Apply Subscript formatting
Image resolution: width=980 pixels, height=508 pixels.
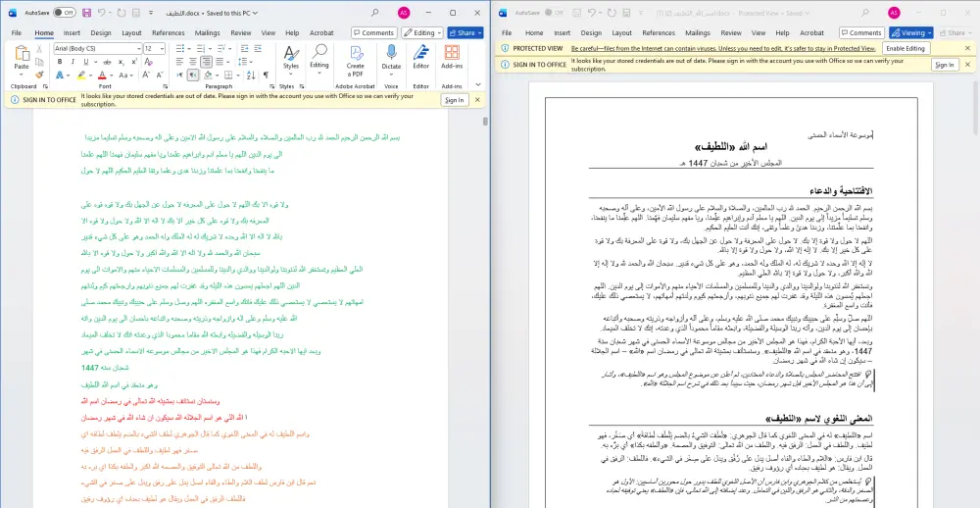click(122, 62)
